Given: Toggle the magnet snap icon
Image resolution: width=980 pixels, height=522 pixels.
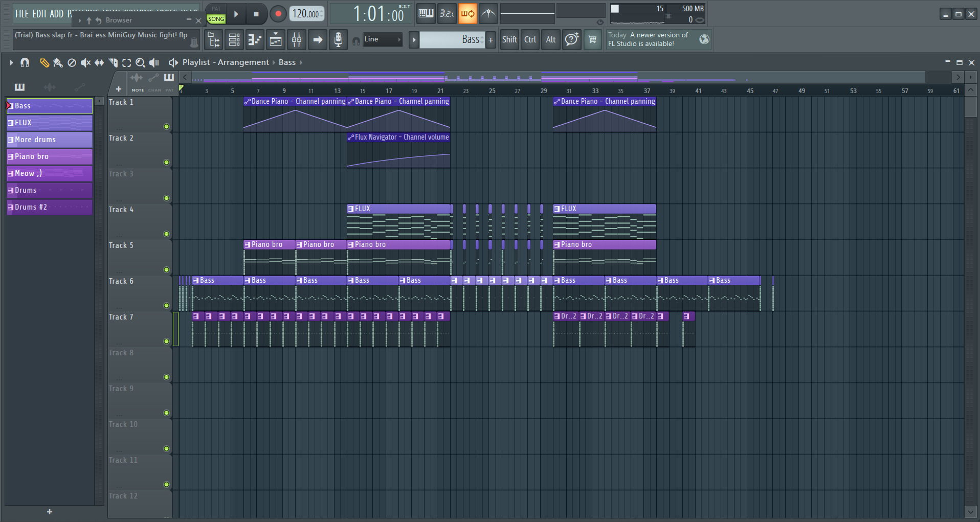Looking at the screenshot, I should pos(25,62).
